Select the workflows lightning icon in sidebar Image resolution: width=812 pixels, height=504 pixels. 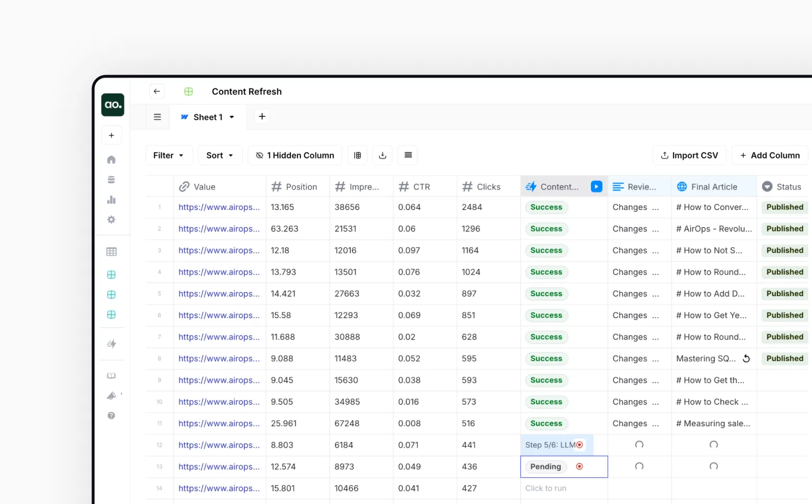click(111, 344)
